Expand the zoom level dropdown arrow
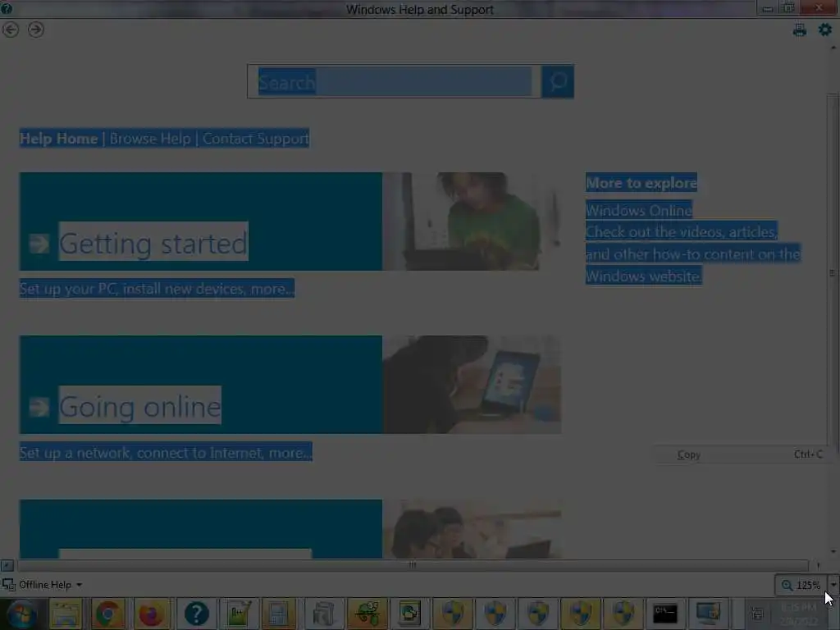Viewport: 840px width, 630px height. 833,585
